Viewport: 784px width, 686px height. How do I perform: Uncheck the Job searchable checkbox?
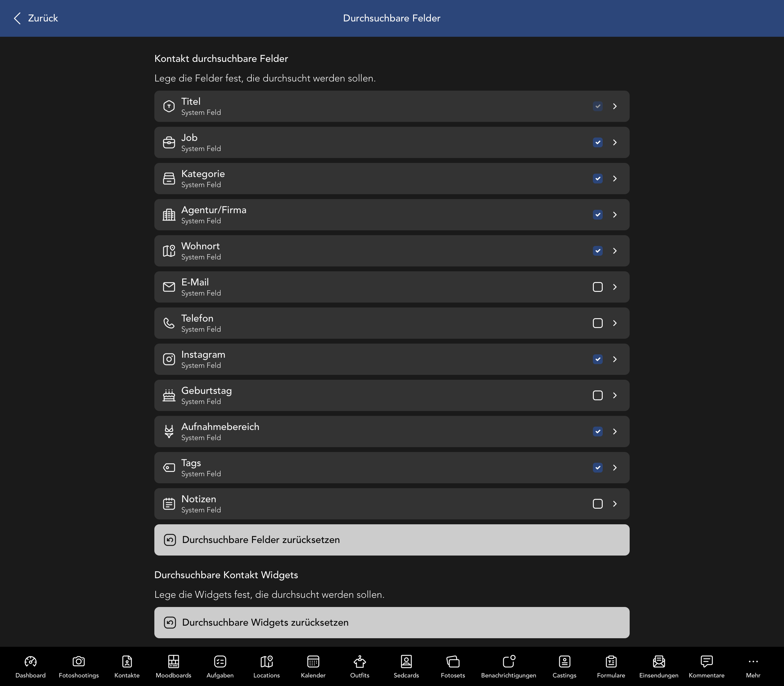(x=597, y=142)
